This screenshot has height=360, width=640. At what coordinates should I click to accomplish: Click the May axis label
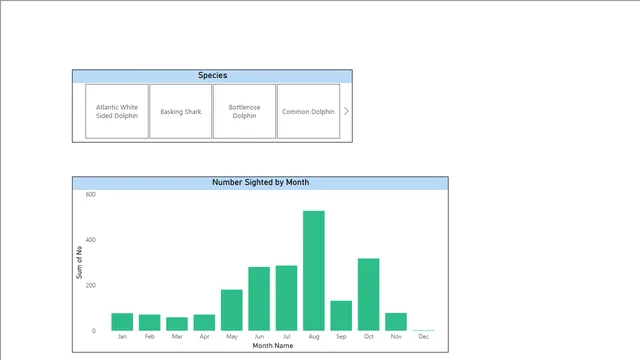point(231,336)
